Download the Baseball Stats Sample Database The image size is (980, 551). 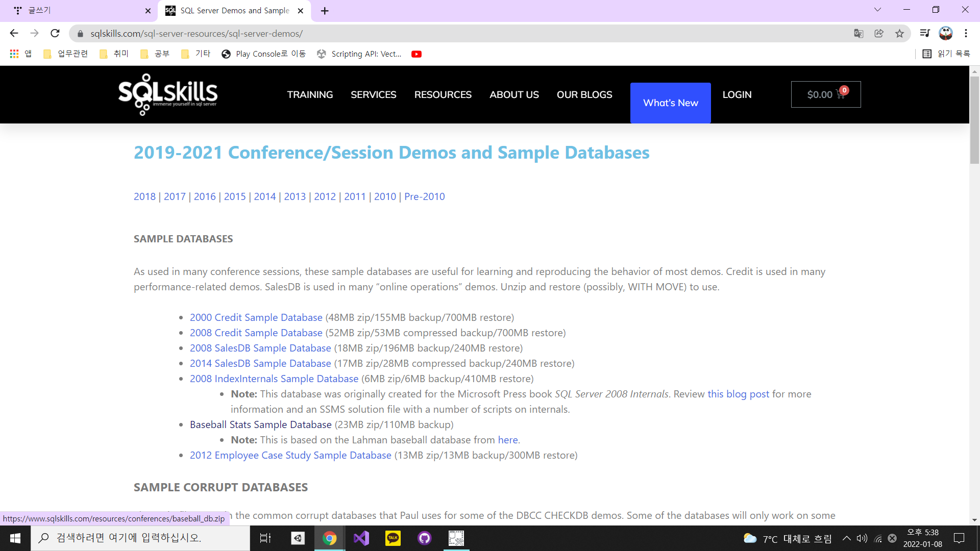(261, 424)
